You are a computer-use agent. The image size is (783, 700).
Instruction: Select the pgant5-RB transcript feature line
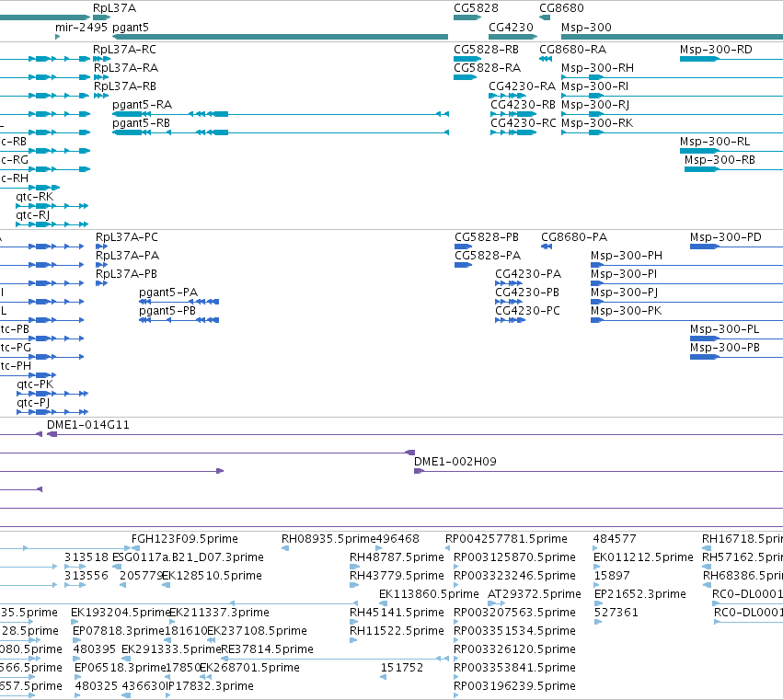coord(280,132)
